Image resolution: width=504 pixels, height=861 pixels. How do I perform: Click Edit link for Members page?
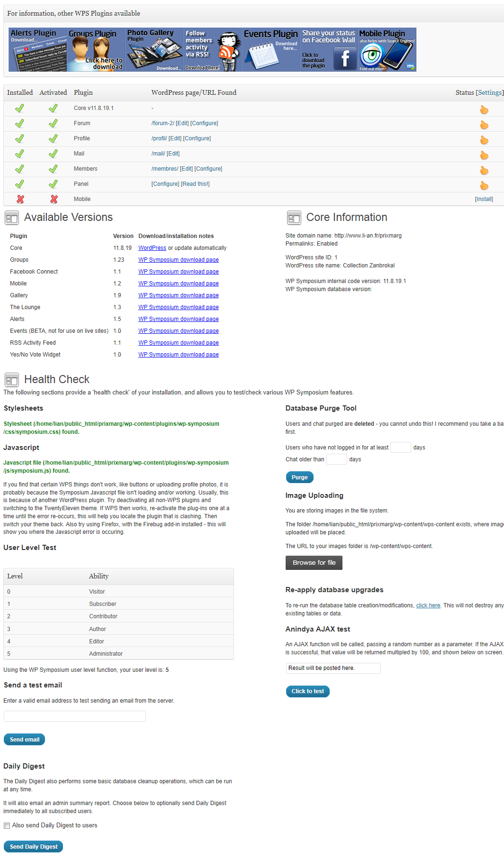click(x=187, y=169)
